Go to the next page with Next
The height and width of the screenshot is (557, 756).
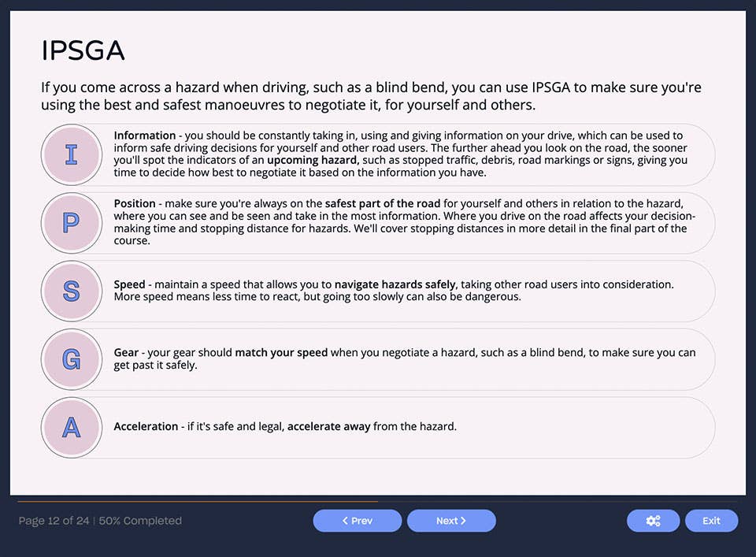[451, 521]
